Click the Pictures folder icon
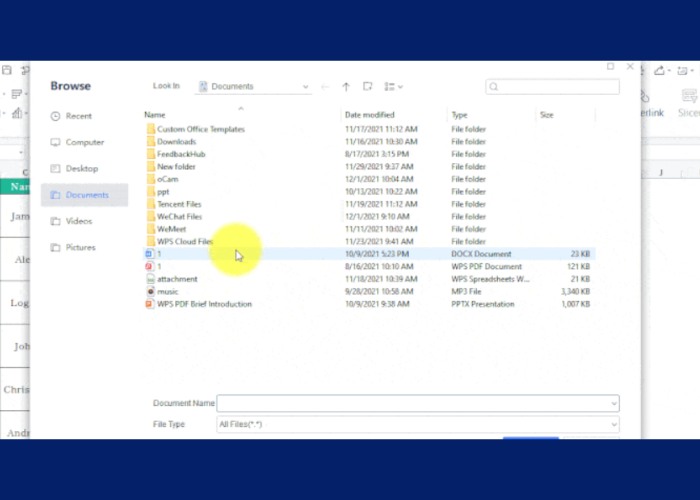Image resolution: width=700 pixels, height=500 pixels. [x=55, y=248]
